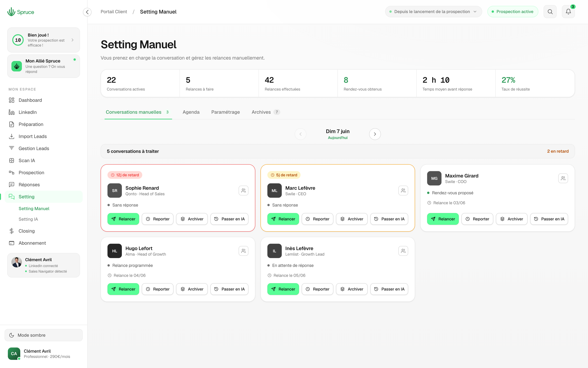Open Closing in the sidebar

pos(44,231)
